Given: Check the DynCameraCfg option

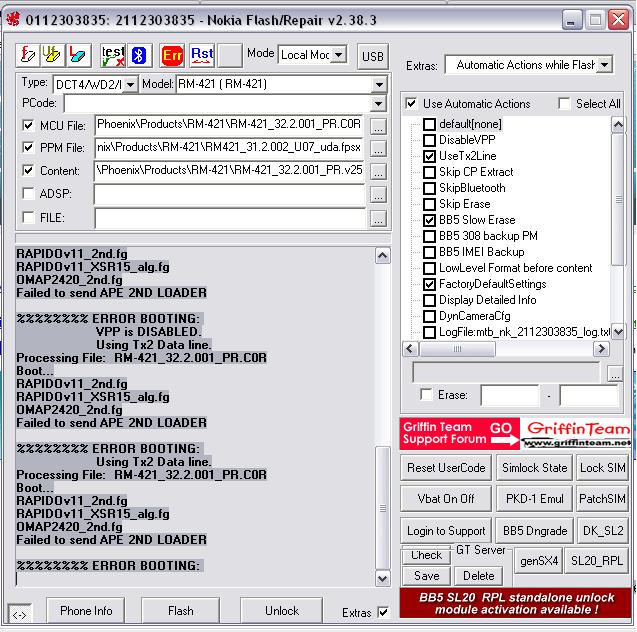Looking at the screenshot, I should point(429,316).
